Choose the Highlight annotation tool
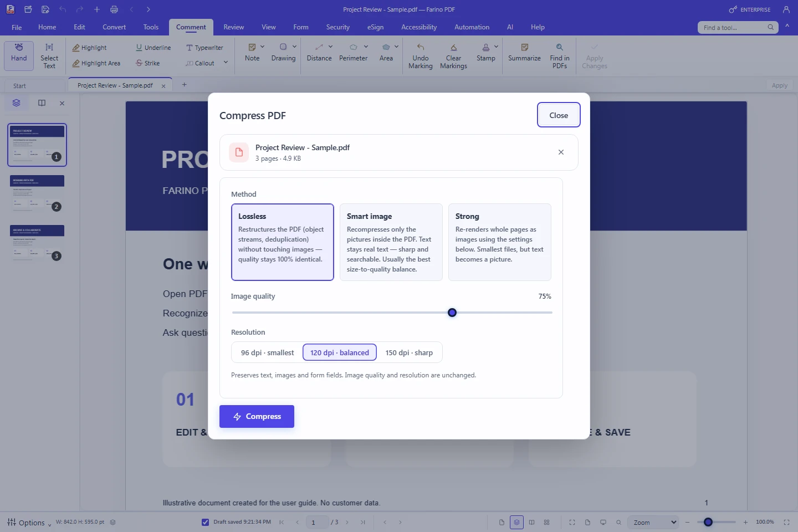 point(89,48)
